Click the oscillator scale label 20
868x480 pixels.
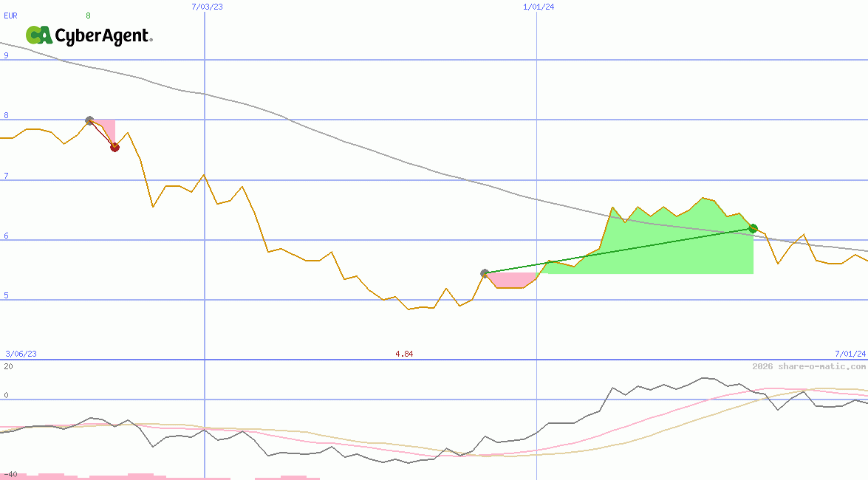[x=8, y=366]
